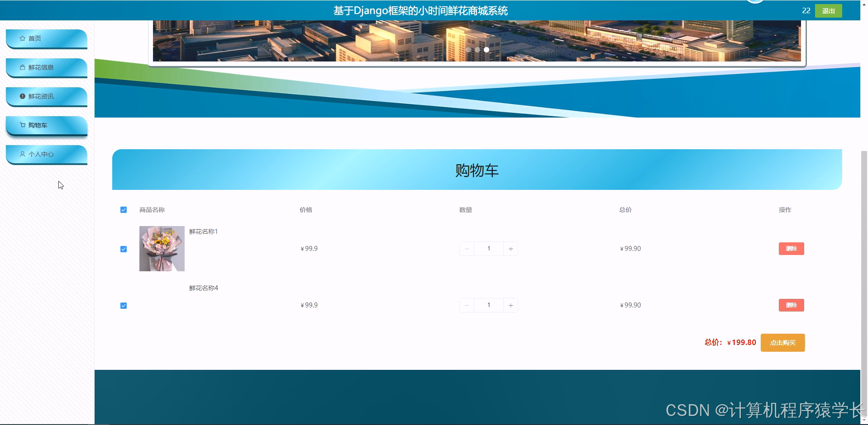Click the info icon next to 鲜花资讯

pos(23,96)
